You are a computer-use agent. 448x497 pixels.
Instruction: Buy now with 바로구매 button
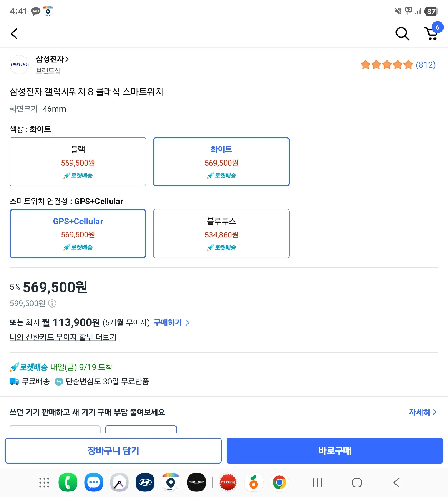pyautogui.click(x=335, y=451)
